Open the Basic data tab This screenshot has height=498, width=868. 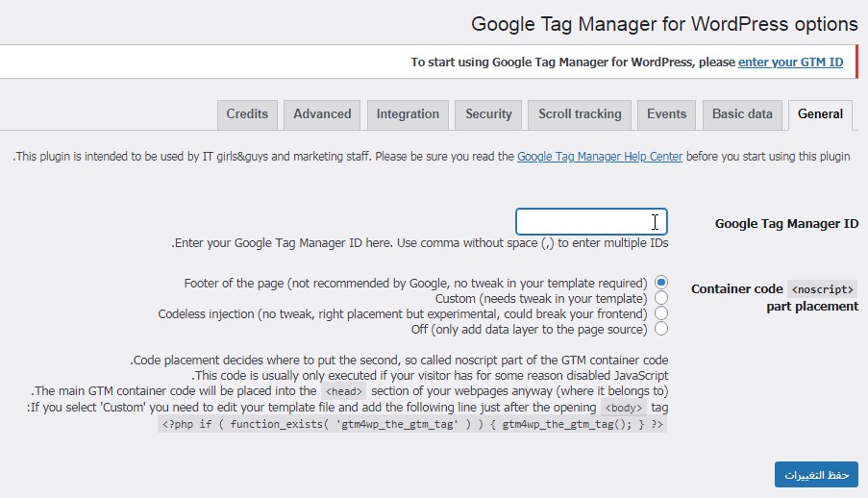742,113
